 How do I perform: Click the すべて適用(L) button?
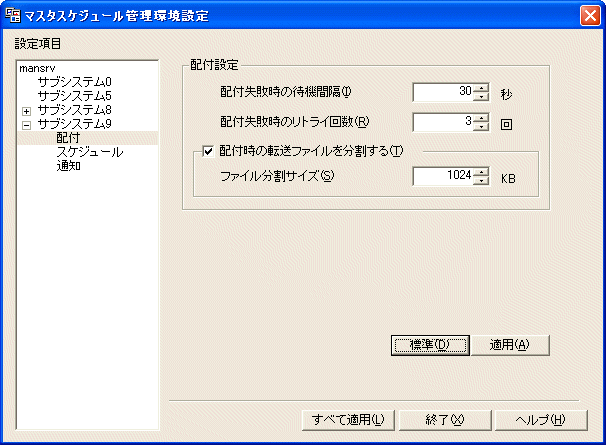(x=348, y=420)
